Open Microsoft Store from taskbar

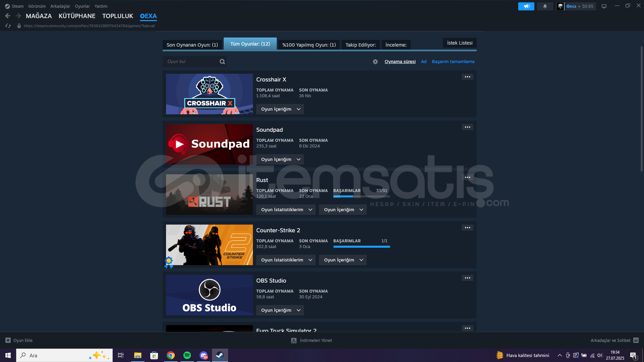point(154,355)
